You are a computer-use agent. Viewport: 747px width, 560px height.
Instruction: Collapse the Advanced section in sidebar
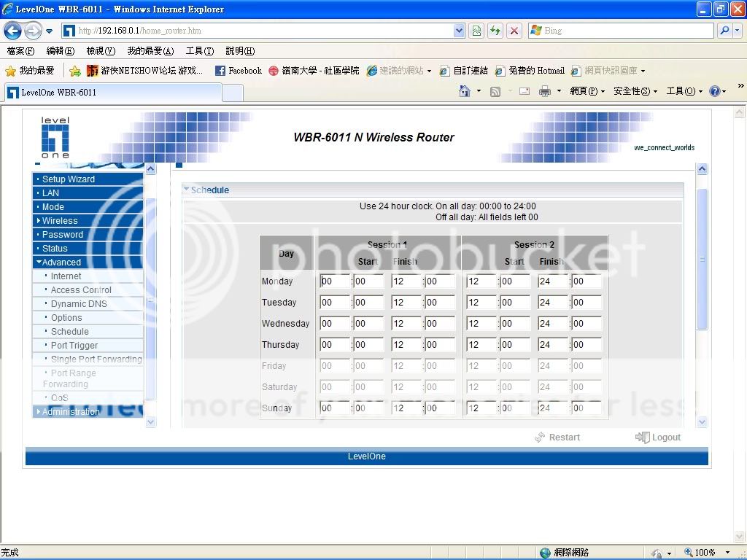61,262
